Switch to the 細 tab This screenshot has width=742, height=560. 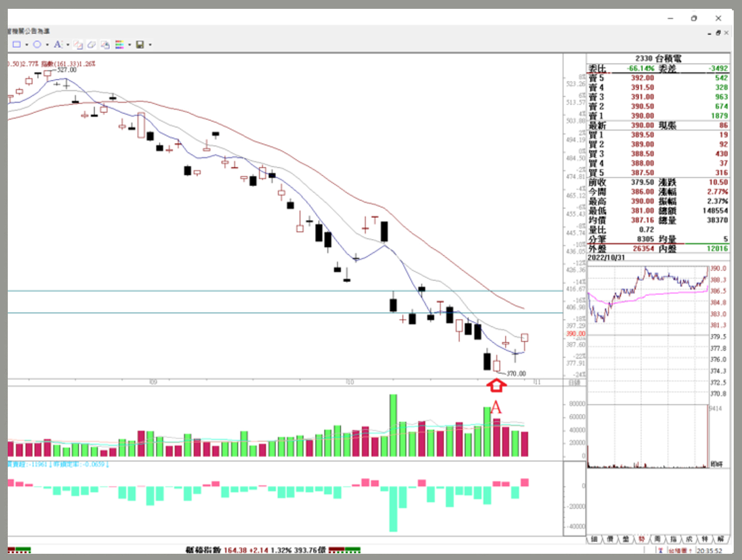tap(595, 539)
